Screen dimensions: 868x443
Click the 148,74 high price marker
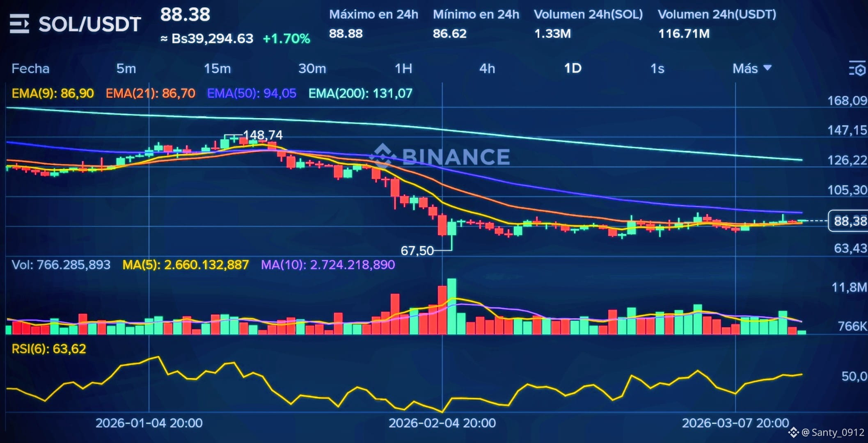263,135
